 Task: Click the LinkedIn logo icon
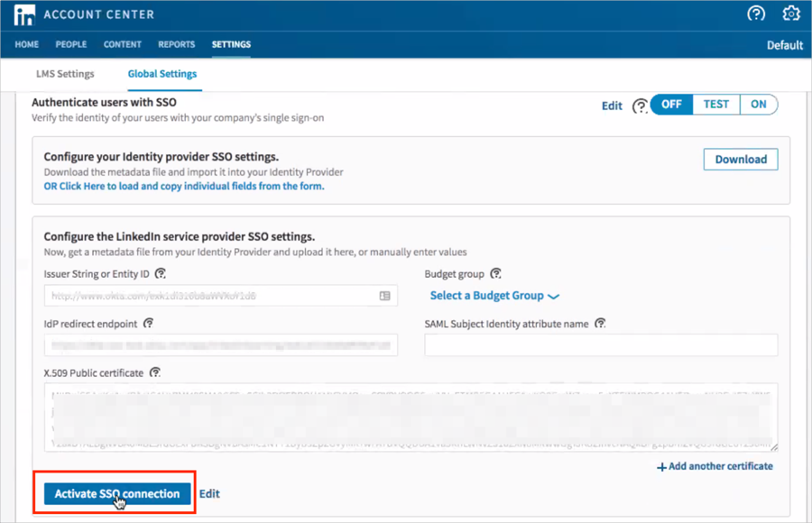click(x=23, y=14)
